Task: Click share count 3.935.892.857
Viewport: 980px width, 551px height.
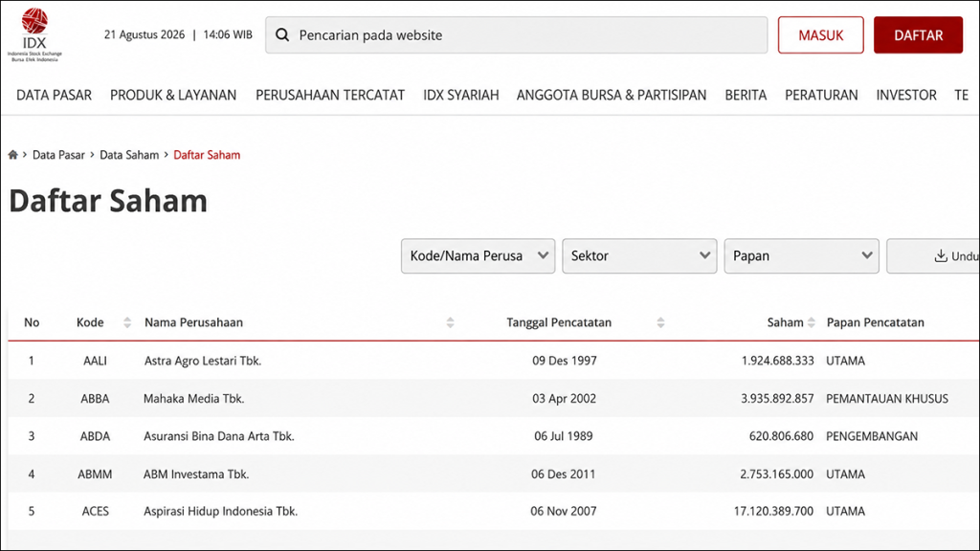Action: point(777,399)
